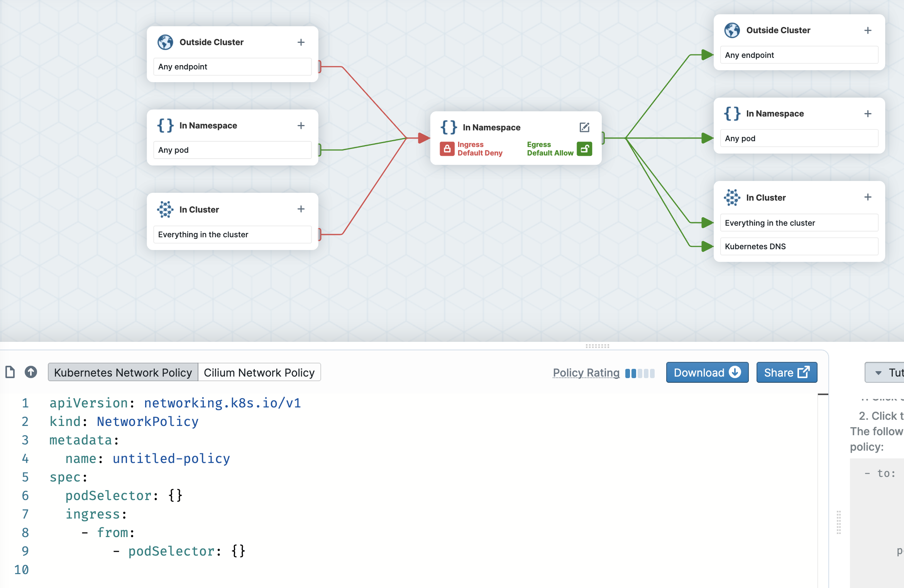The height and width of the screenshot is (588, 904).
Task: Click the cluster dots icon on left In Cluster card
Action: point(165,209)
